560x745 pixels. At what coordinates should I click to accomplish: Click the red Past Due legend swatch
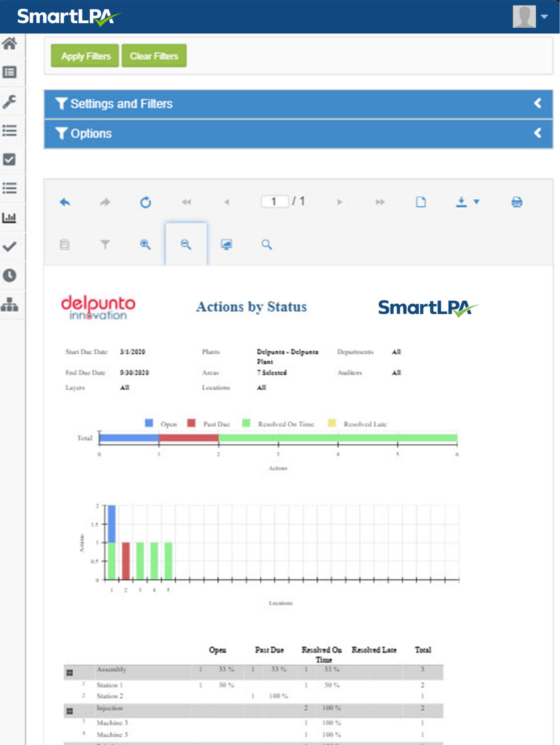(x=191, y=423)
